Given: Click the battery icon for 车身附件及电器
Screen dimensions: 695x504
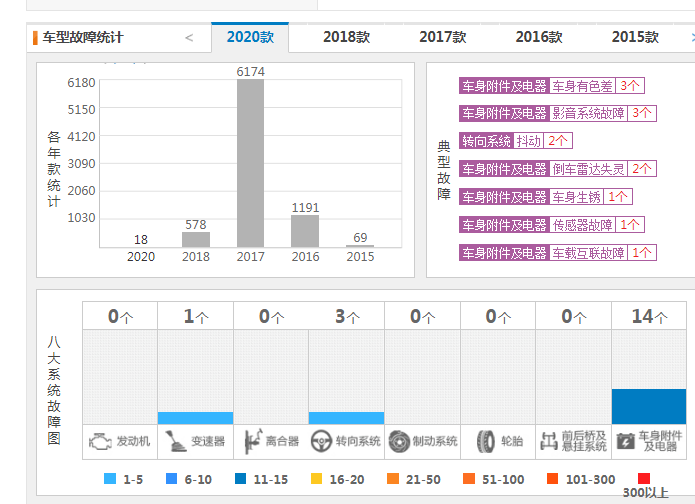Looking at the screenshot, I should pos(626,441).
